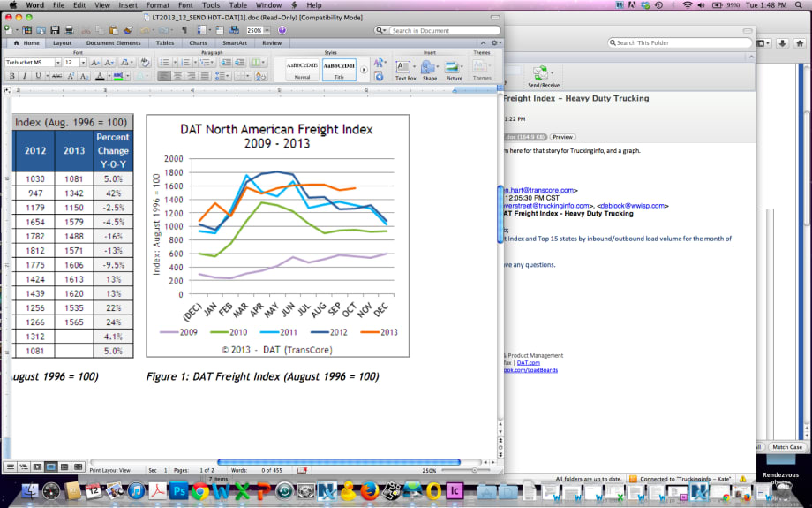Print the document using the printer icon
The width and height of the screenshot is (812, 508).
coord(69,31)
